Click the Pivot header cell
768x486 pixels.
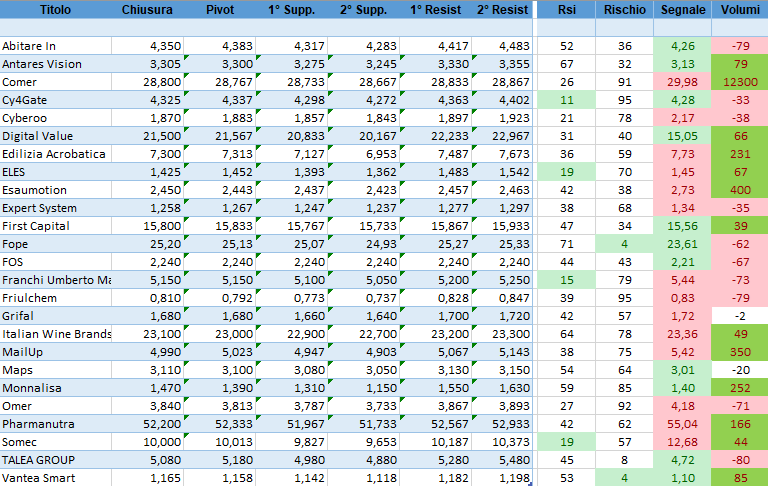click(x=219, y=10)
